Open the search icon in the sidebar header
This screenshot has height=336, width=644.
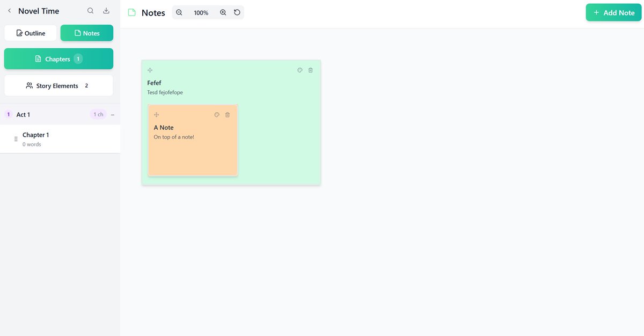(90, 11)
